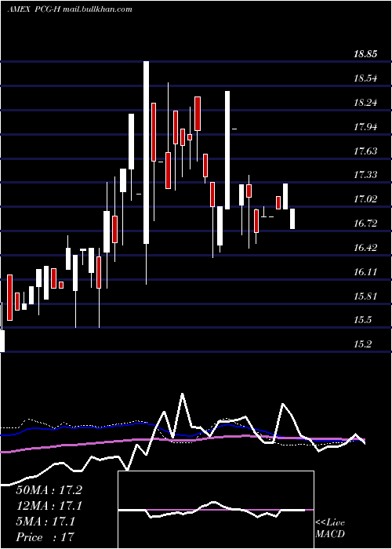Click the 15.2 price axis label
The height and width of the screenshot is (549, 392).
tap(362, 344)
